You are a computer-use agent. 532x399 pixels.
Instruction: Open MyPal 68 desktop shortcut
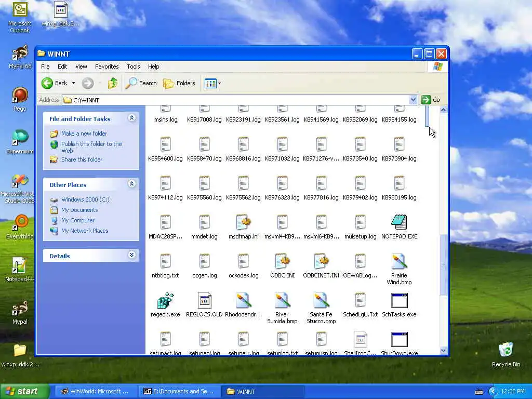tap(20, 58)
